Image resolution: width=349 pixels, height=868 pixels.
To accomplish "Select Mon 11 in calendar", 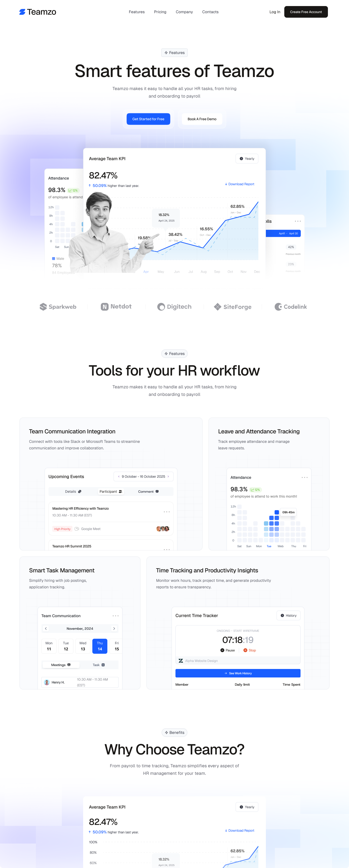I will point(49,646).
